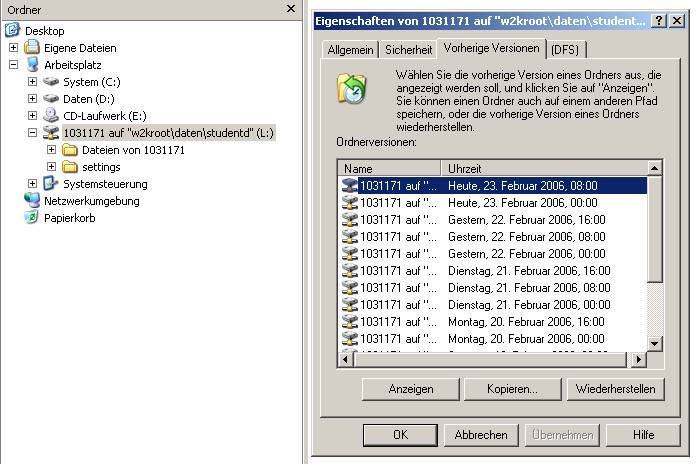The height and width of the screenshot is (464, 696).
Task: Expand the System (C:) drive node
Action: click(32, 82)
